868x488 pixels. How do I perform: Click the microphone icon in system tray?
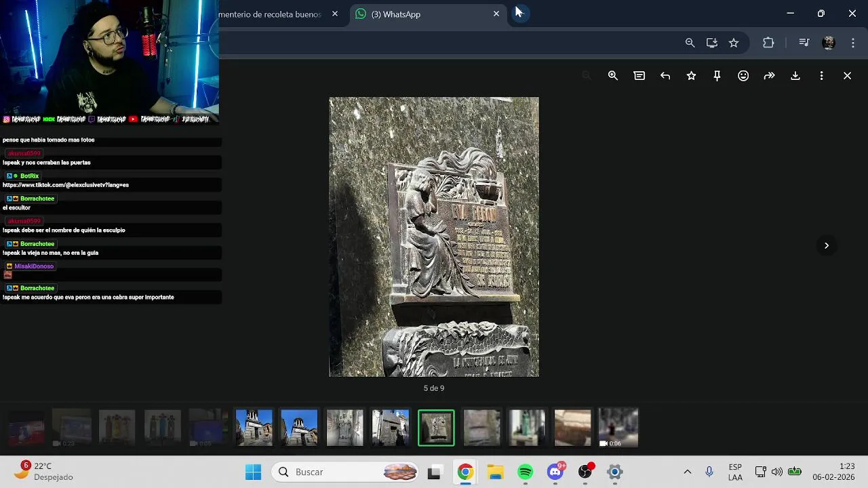(709, 472)
